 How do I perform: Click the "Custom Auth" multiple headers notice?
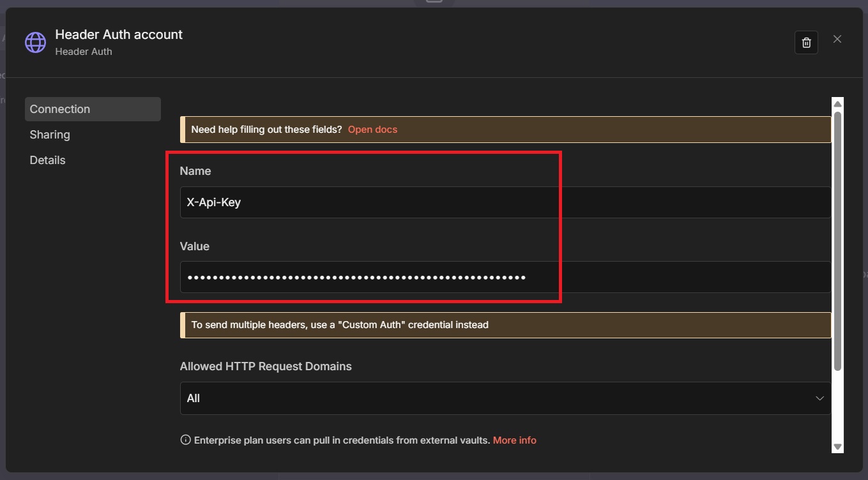[340, 325]
